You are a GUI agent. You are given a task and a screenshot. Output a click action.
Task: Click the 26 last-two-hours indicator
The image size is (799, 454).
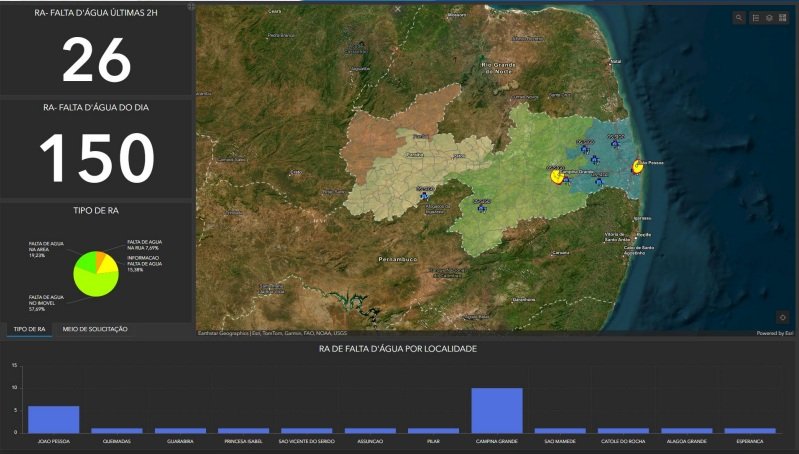point(97,60)
